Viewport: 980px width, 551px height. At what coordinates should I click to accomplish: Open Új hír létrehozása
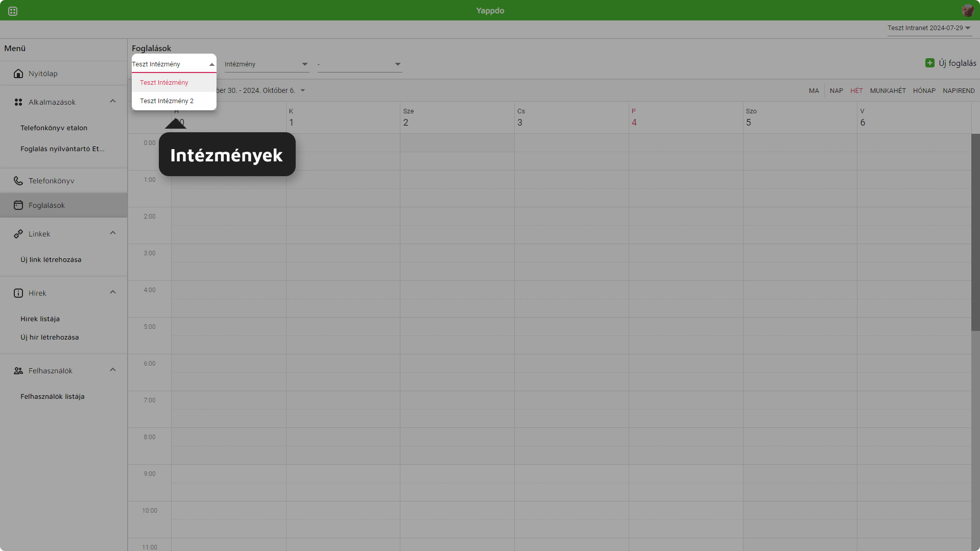point(50,338)
